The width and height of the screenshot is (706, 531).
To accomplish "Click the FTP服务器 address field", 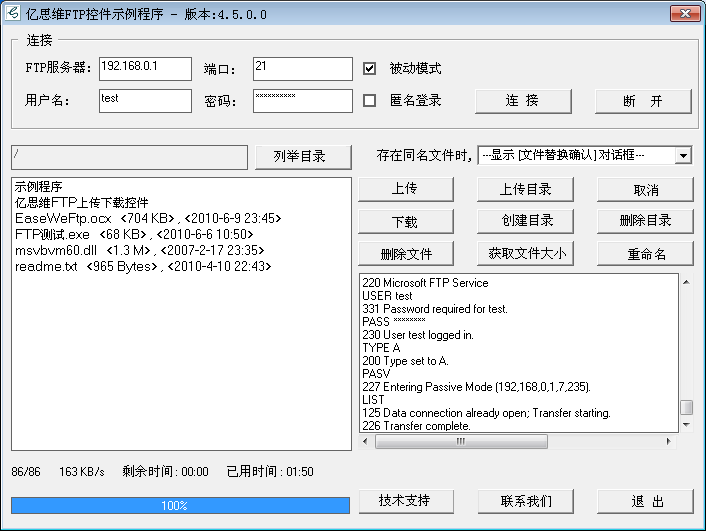I will coord(145,69).
